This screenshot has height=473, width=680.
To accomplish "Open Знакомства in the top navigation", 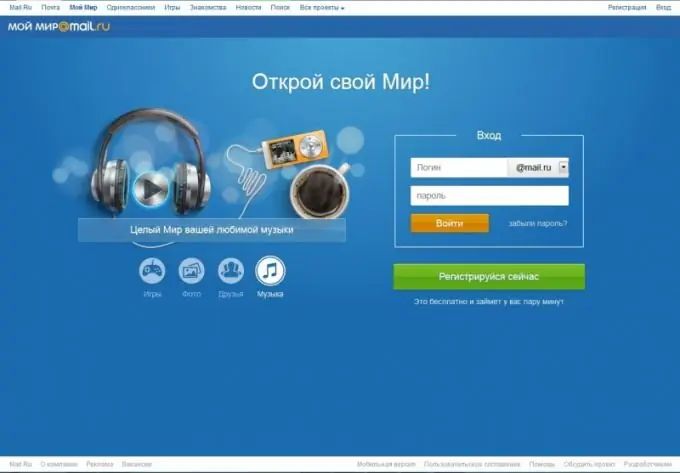I will (208, 7).
